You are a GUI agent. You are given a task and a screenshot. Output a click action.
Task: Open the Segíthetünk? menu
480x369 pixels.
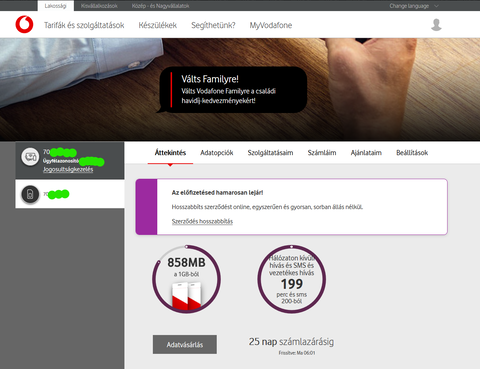[213, 25]
